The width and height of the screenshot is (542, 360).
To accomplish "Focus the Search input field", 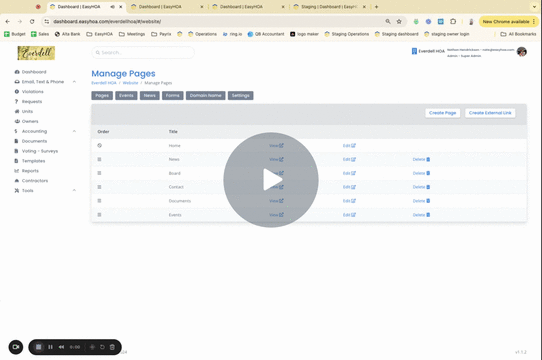I will click(x=143, y=53).
